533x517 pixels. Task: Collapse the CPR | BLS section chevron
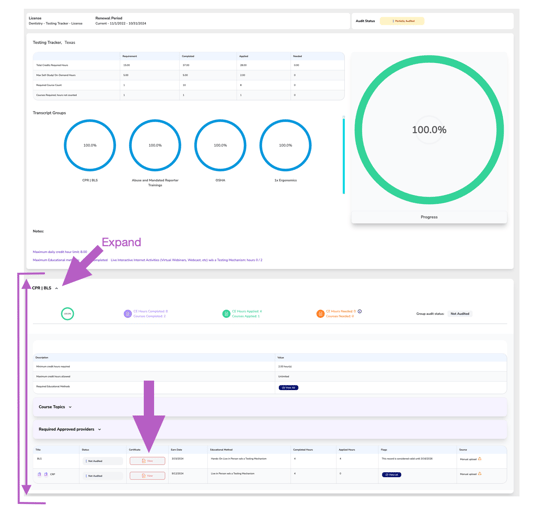(56, 288)
